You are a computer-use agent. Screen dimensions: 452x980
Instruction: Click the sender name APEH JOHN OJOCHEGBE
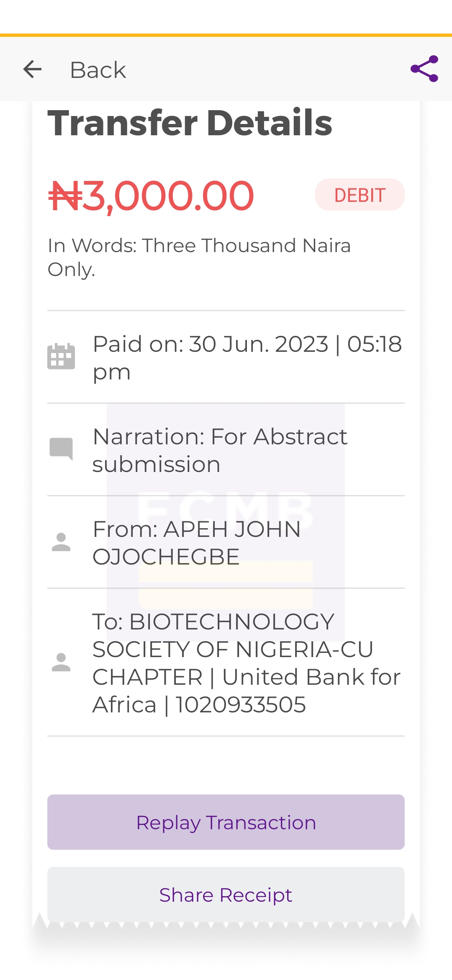197,543
